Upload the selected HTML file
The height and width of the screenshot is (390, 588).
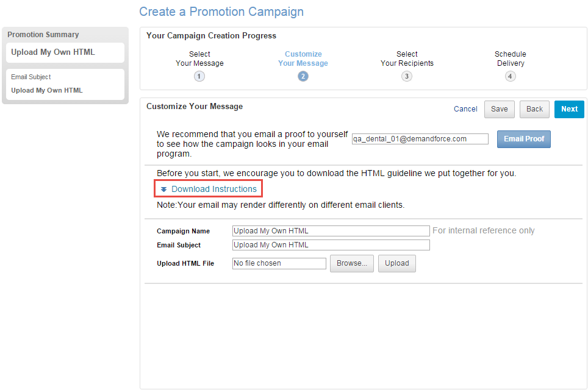[x=396, y=263]
